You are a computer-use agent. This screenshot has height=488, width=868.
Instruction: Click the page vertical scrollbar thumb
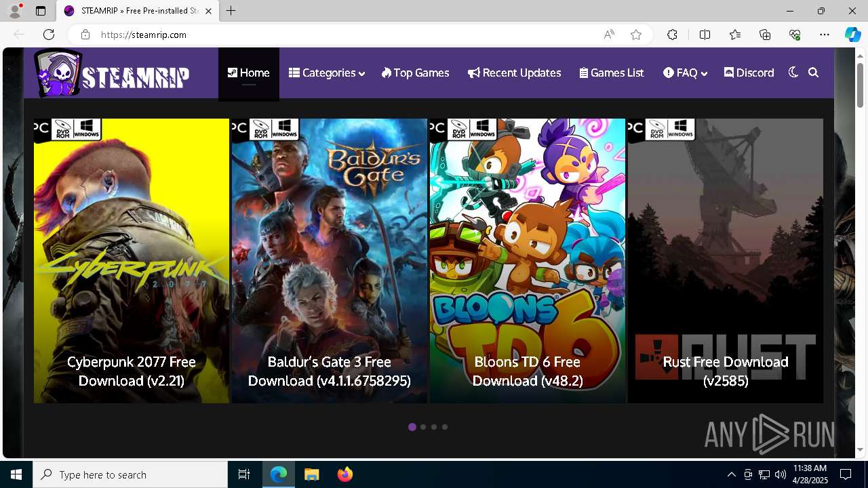860,85
